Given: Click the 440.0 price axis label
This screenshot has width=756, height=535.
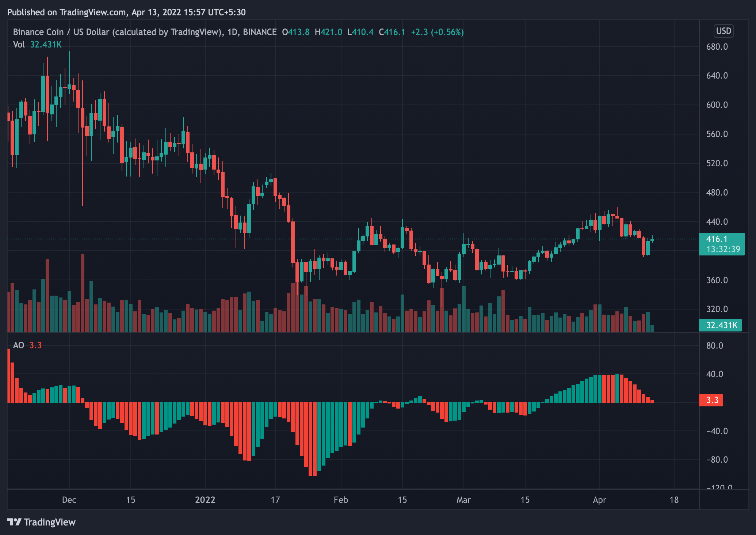Looking at the screenshot, I should (717, 222).
